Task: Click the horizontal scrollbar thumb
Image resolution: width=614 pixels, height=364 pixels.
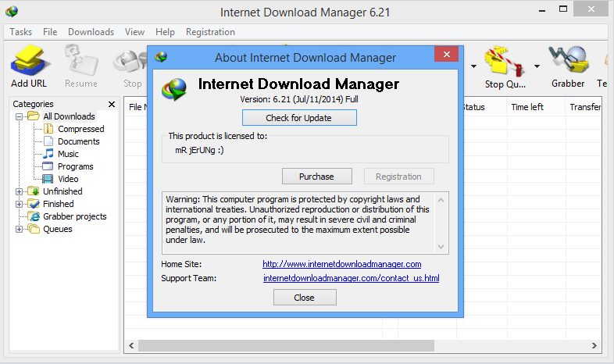Action: pyautogui.click(x=286, y=345)
